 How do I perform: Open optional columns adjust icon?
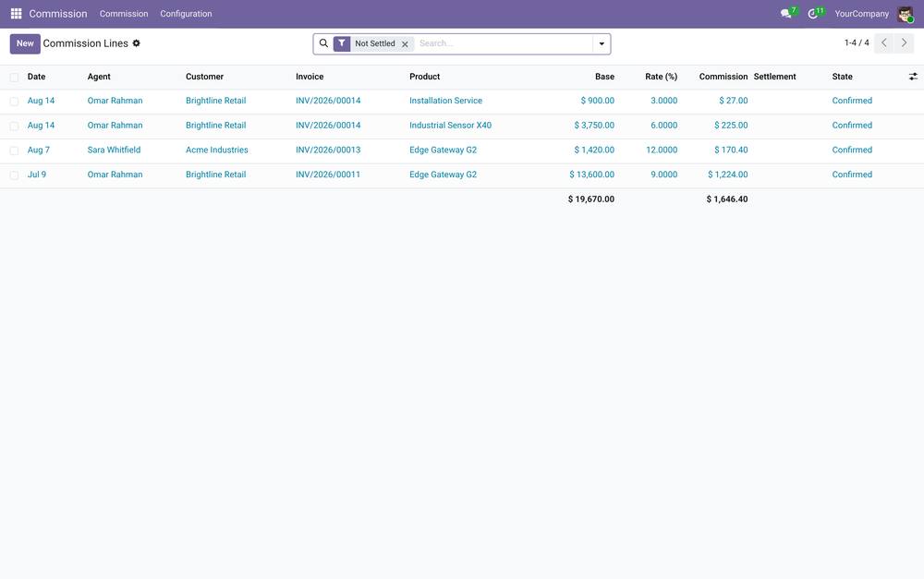(x=913, y=77)
